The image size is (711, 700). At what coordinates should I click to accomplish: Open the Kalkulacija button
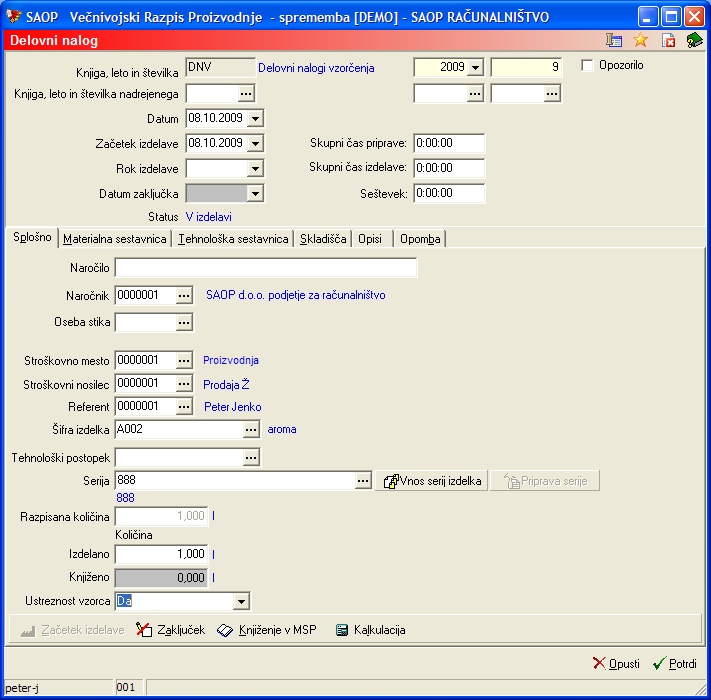(x=370, y=630)
